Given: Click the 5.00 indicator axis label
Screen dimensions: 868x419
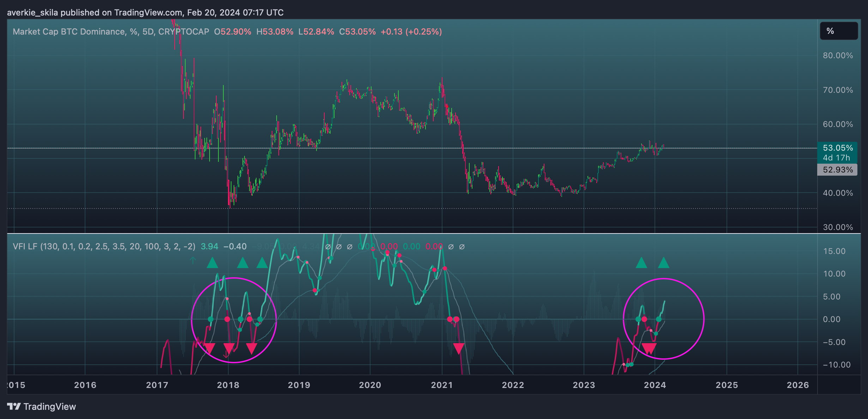Looking at the screenshot, I should click(832, 297).
